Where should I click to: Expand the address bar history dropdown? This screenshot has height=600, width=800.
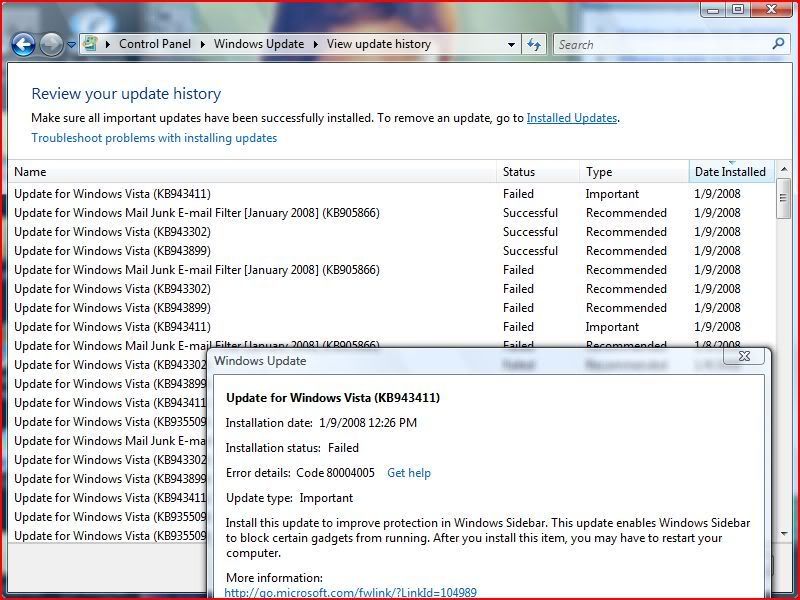coord(511,45)
